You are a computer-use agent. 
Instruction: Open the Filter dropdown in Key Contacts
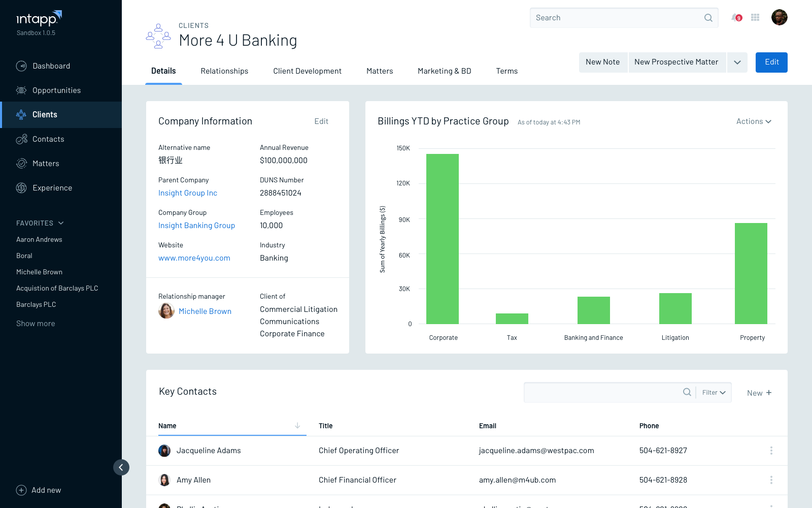click(x=714, y=393)
